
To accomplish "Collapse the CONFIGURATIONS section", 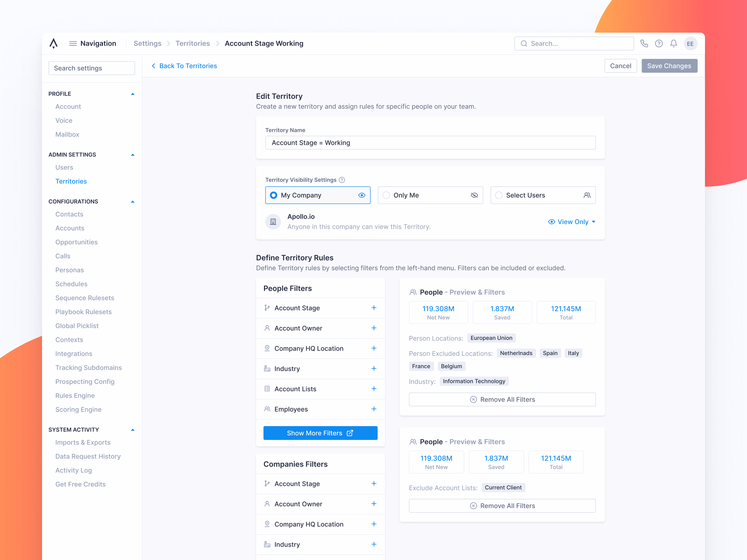I will pyautogui.click(x=132, y=202).
